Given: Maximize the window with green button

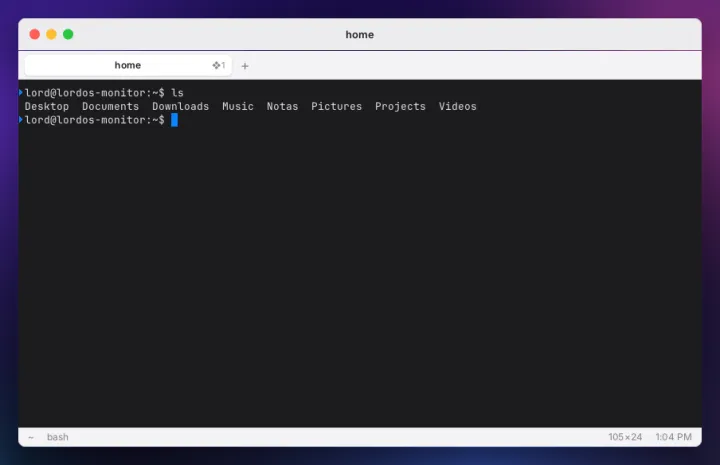Looking at the screenshot, I should click(68, 34).
